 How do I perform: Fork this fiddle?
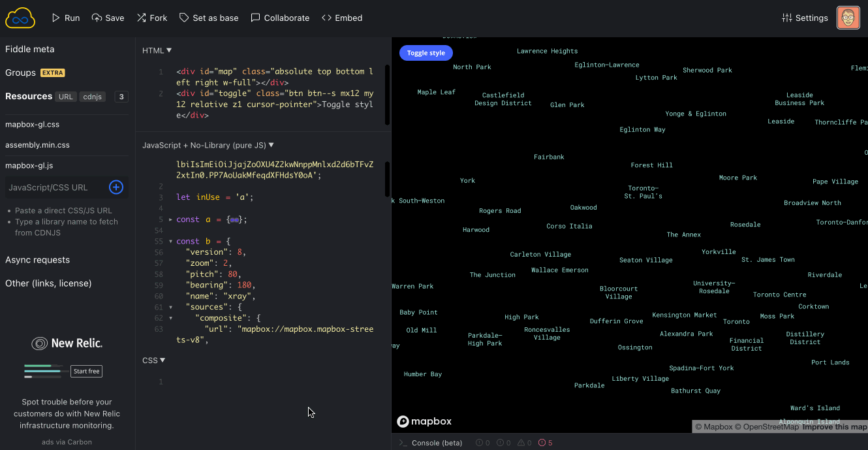click(151, 18)
